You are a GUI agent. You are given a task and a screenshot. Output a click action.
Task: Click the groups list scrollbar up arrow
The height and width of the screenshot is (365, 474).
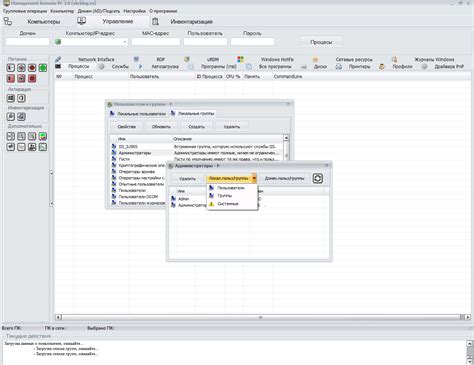[x=286, y=137]
